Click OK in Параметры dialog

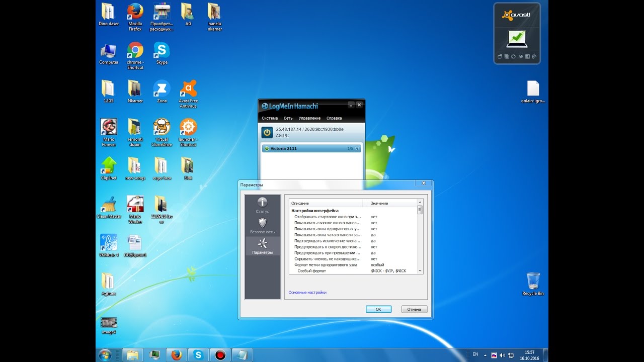[x=378, y=309]
